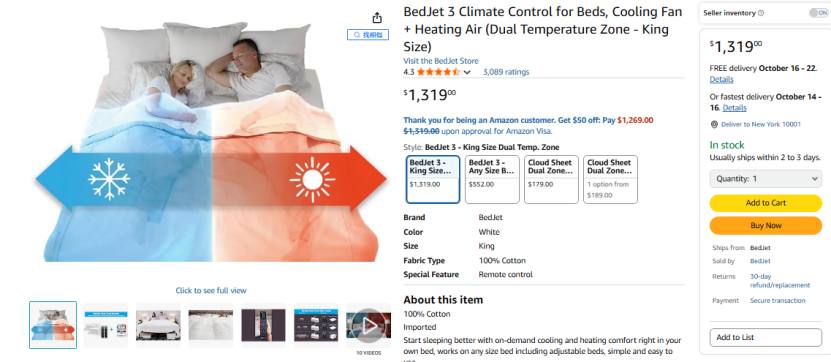
Task: Click Add to Cart button
Action: pyautogui.click(x=765, y=203)
